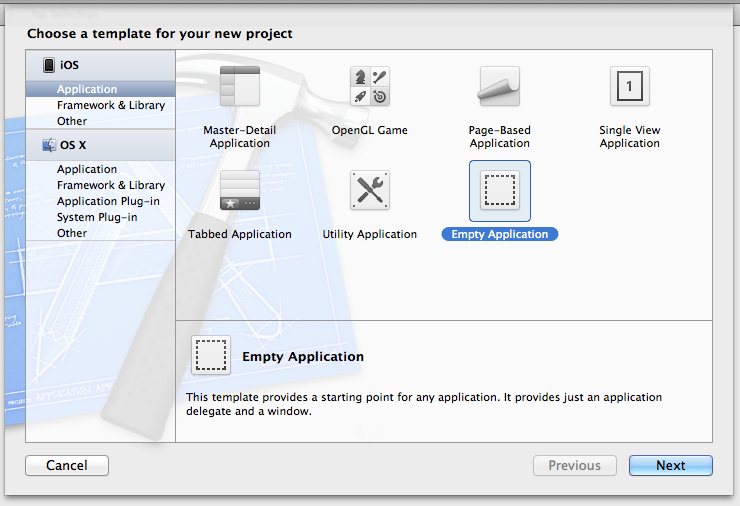Pick the Page-Based Application template icon
The width and height of the screenshot is (740, 506).
tap(499, 86)
